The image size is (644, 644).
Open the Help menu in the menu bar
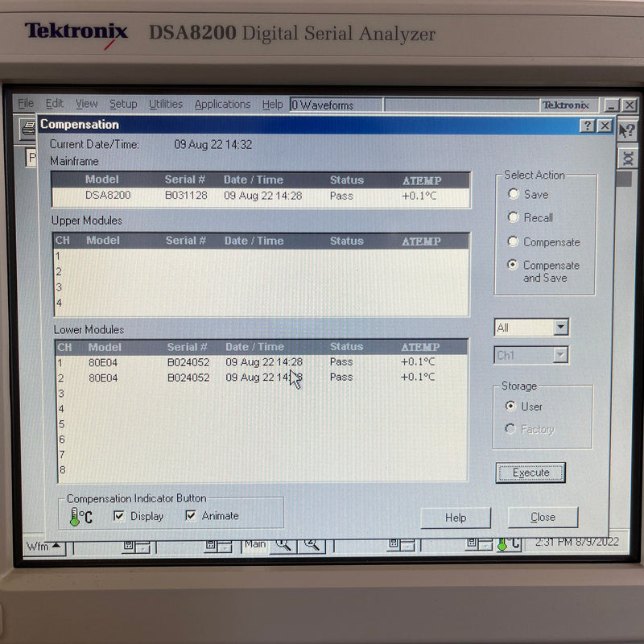click(x=272, y=105)
